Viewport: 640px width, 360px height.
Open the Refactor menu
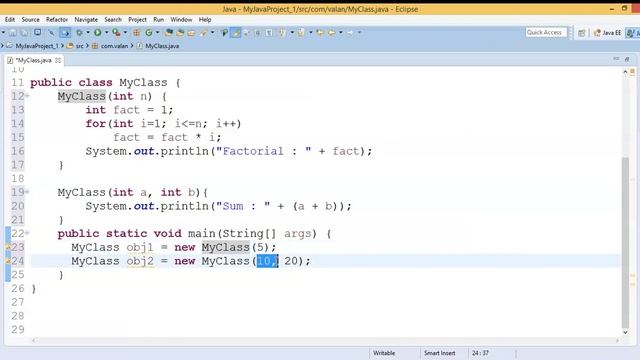click(57, 20)
